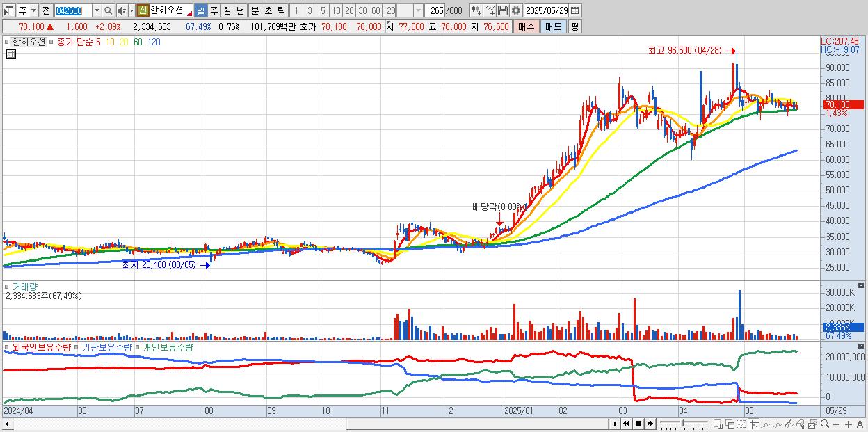Click the 매도 sell button
This screenshot has height=432, width=868.
click(x=554, y=26)
